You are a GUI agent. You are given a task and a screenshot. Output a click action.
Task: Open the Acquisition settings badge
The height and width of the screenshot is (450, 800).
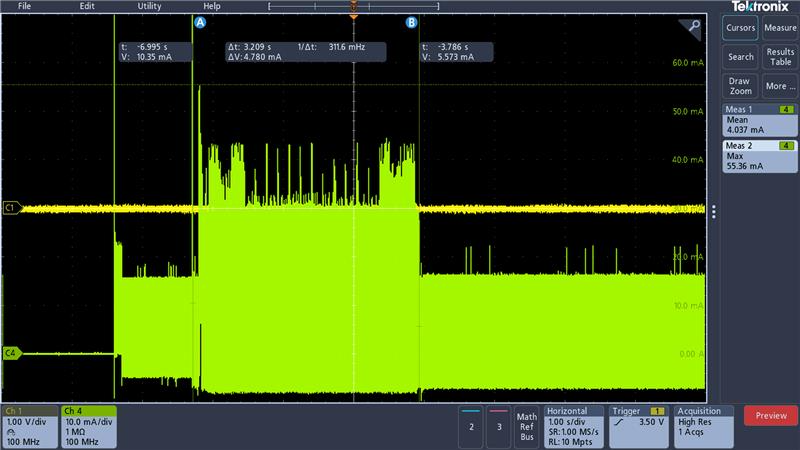click(x=704, y=427)
